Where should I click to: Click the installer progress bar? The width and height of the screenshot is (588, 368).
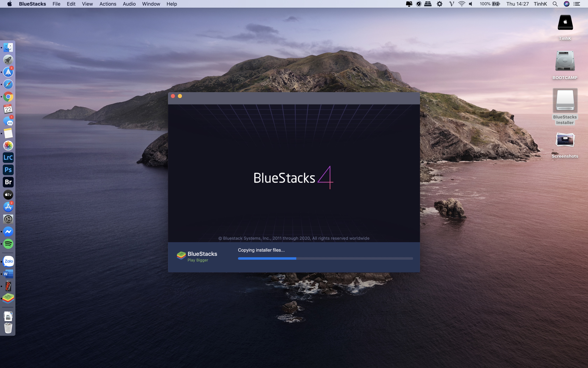(325, 258)
